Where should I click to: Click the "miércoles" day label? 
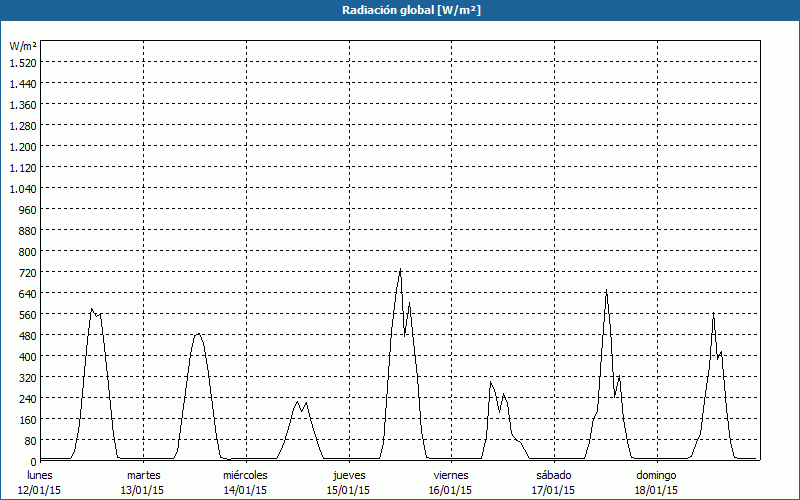tap(245, 475)
